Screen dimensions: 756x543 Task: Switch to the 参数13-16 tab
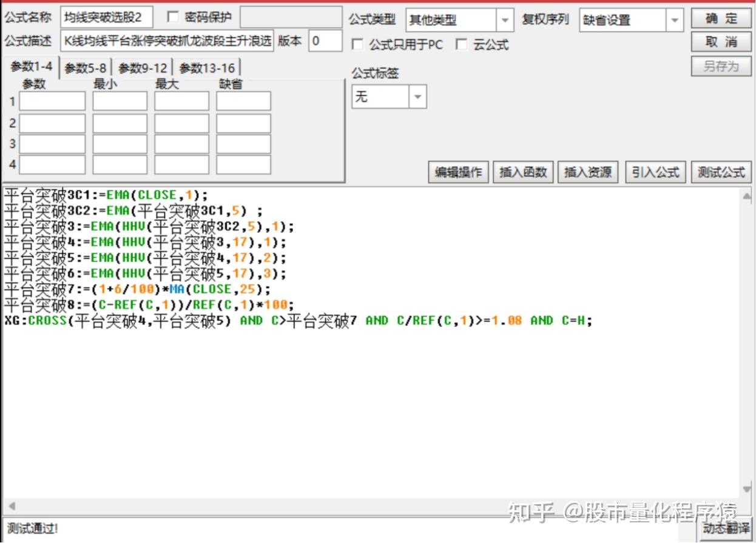pyautogui.click(x=207, y=69)
